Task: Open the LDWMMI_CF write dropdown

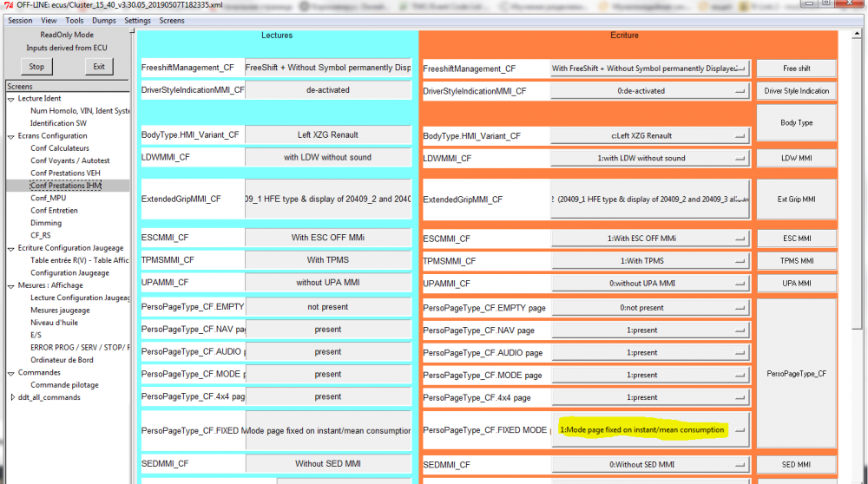Action: (x=650, y=158)
